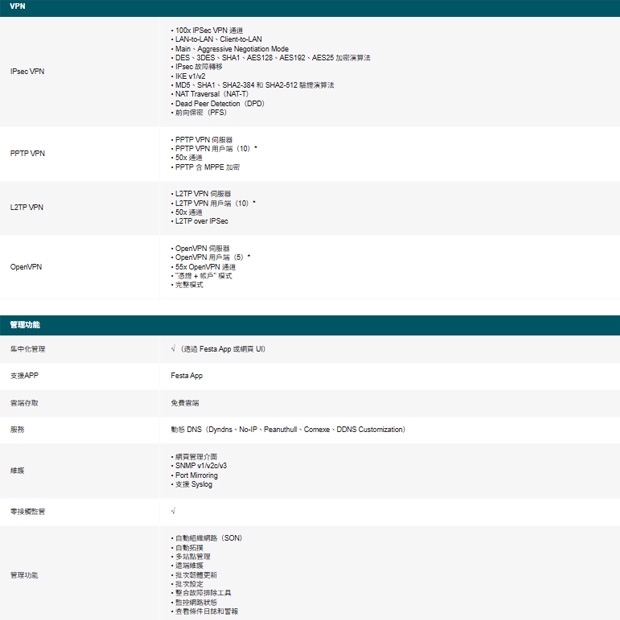Click the VPN section header

pyautogui.click(x=18, y=7)
